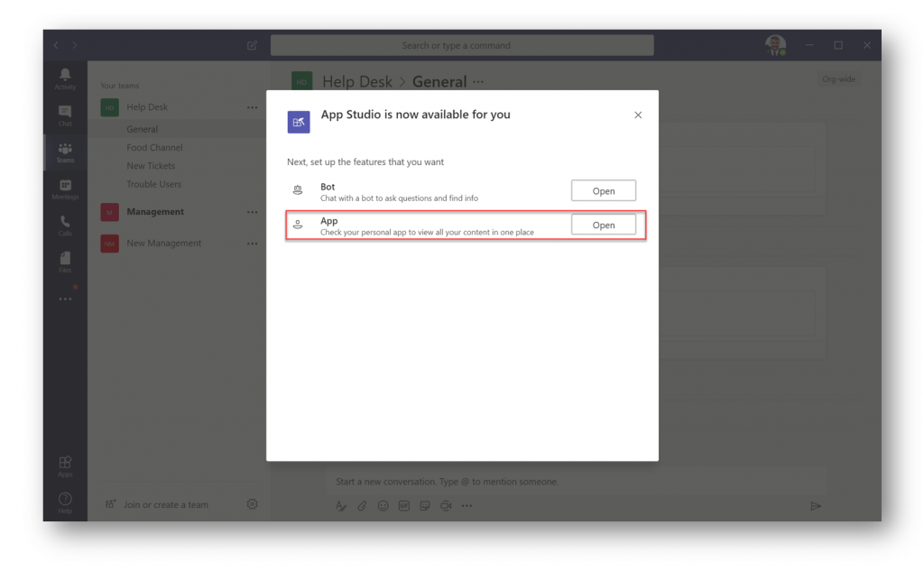Screen dimensions: 924x571
Task: Start a Meet now video call
Action: coord(446,505)
